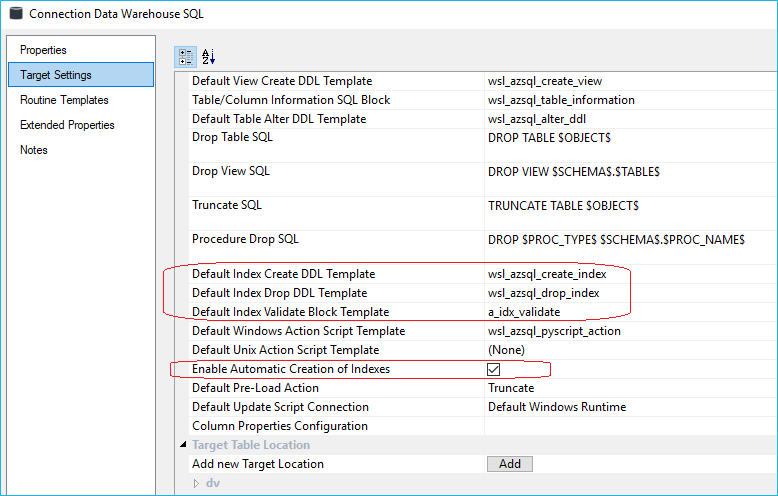Select the Target Settings page
The image size is (778, 496).
pyautogui.click(x=56, y=75)
